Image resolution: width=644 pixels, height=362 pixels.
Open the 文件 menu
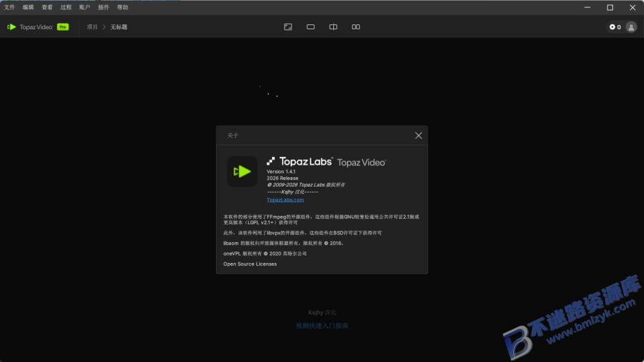(9, 7)
